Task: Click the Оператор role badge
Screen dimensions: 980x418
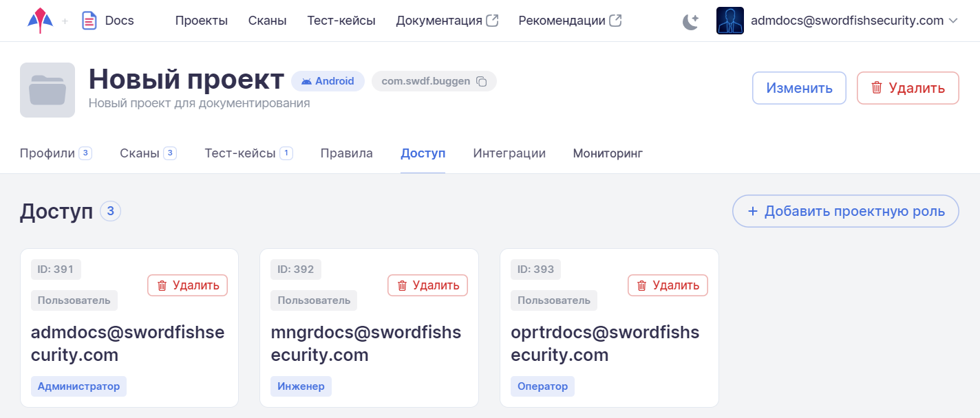Action: [542, 386]
